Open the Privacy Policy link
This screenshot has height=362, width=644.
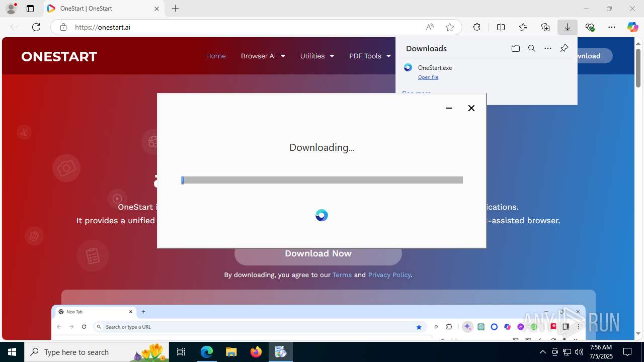pyautogui.click(x=389, y=275)
